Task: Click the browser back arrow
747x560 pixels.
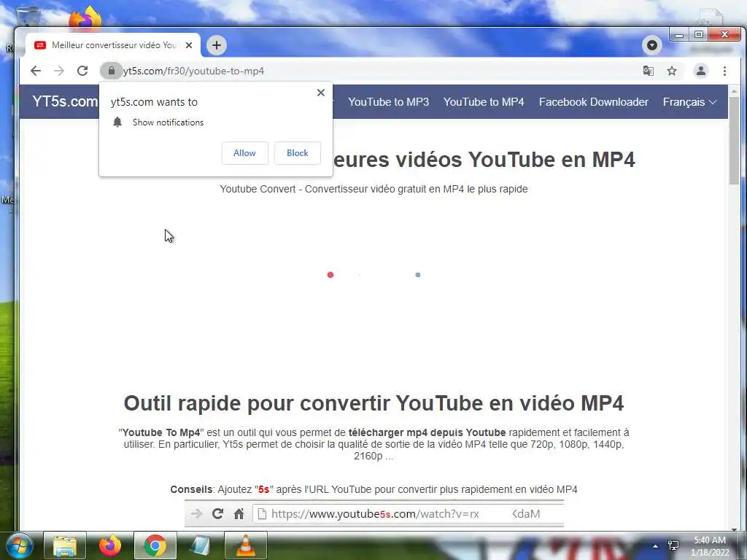Action: coord(36,71)
